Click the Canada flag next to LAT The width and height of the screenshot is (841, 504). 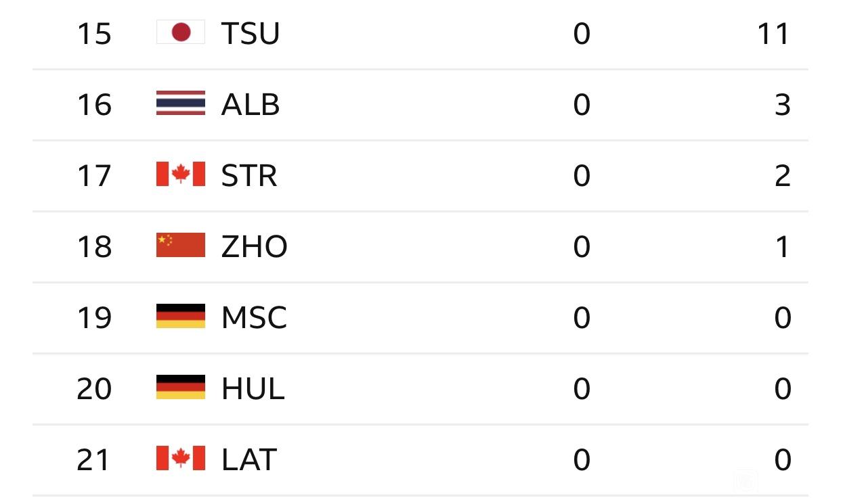pyautogui.click(x=181, y=458)
